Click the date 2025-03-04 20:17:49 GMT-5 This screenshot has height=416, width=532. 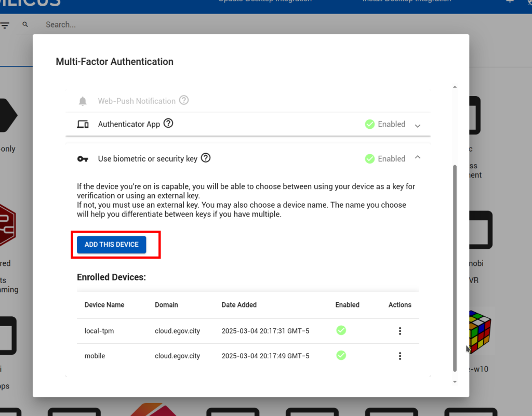click(x=265, y=356)
